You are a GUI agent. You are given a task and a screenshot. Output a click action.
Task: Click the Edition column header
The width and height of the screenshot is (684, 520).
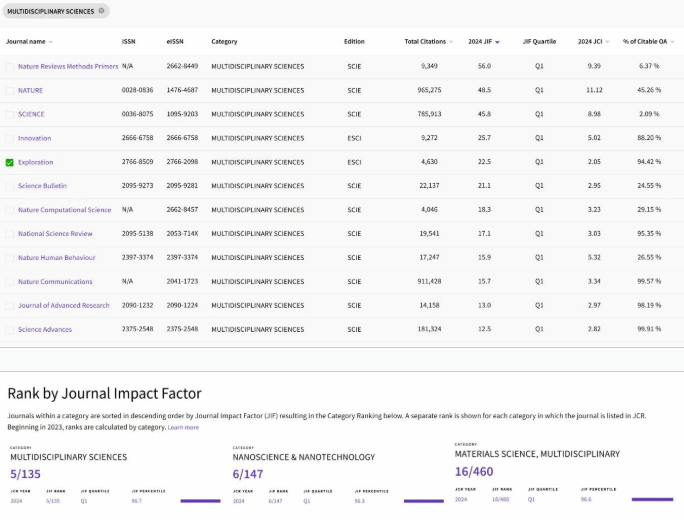click(354, 41)
